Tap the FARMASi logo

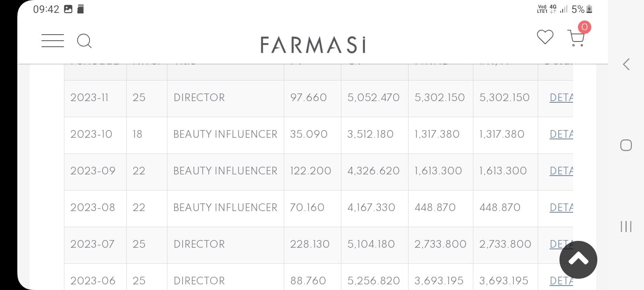coord(313,45)
